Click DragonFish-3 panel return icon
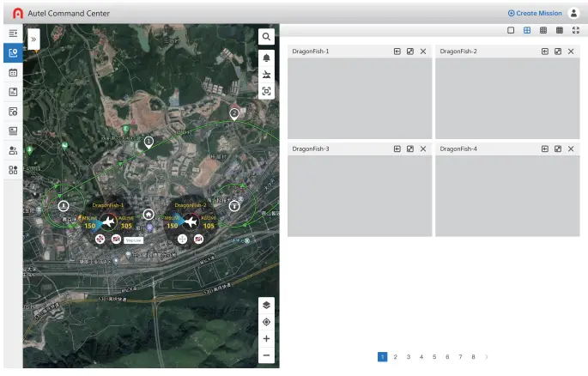This screenshot has height=376, width=588. [x=397, y=149]
